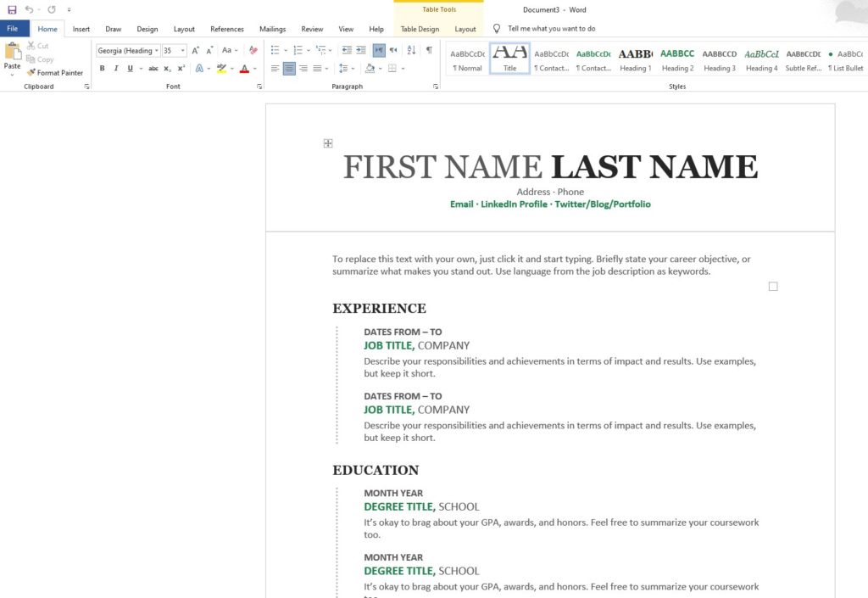Click the Grow Font size icon
Screen dimensions: 868x598
click(x=196, y=51)
